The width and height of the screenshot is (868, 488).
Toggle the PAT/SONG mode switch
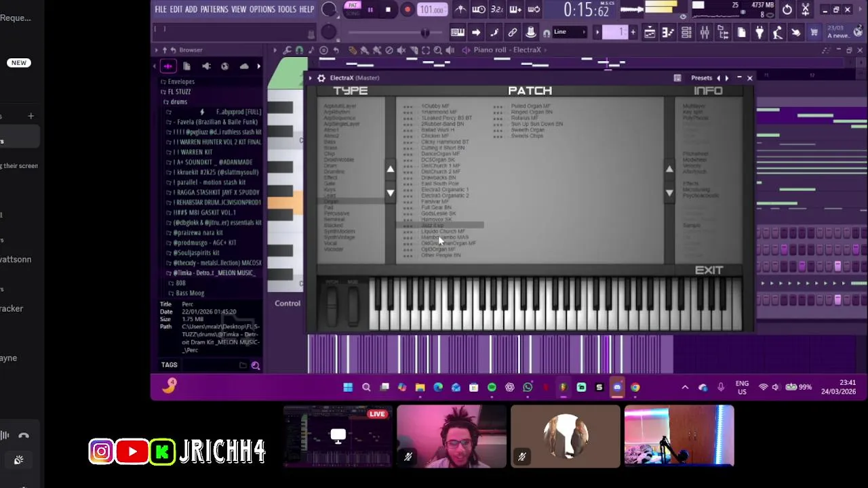353,9
